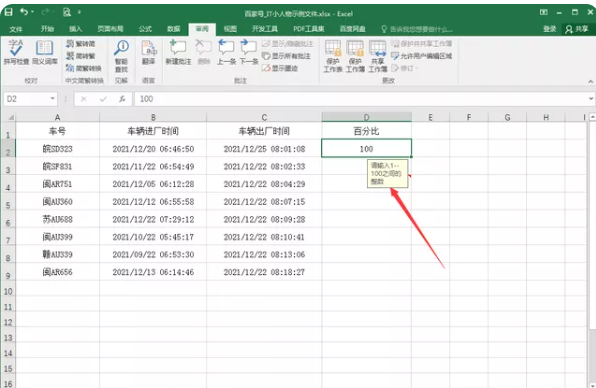
Task: Click 显示墨迹 show ink
Action: 280,68
